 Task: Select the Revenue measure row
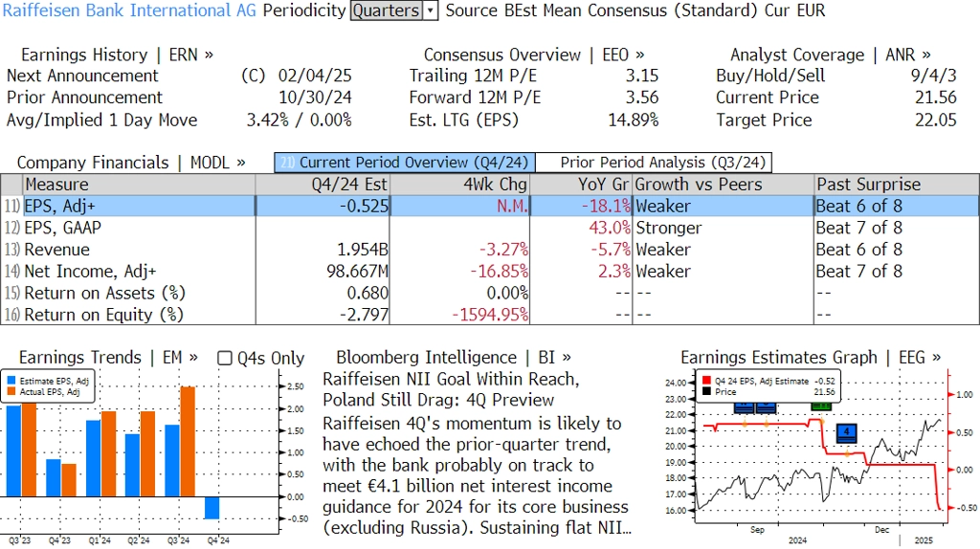(490, 250)
